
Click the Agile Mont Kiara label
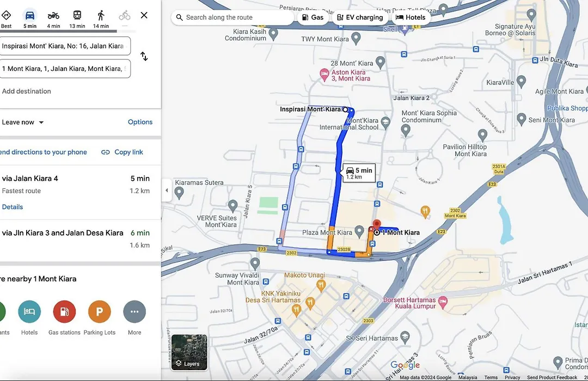(x=559, y=91)
